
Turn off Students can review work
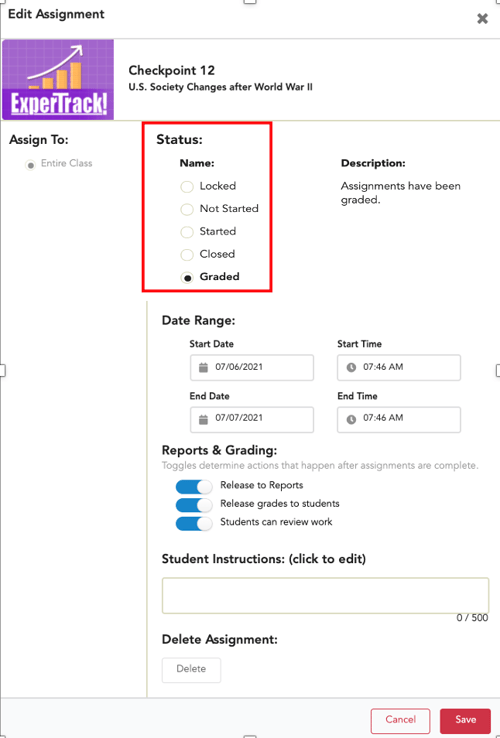(x=194, y=523)
